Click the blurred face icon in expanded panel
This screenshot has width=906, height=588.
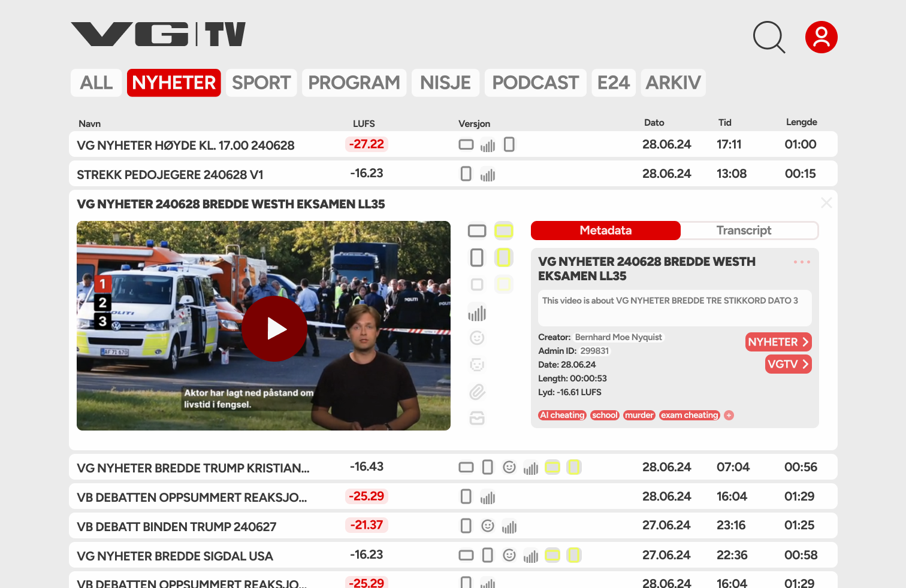(x=477, y=365)
